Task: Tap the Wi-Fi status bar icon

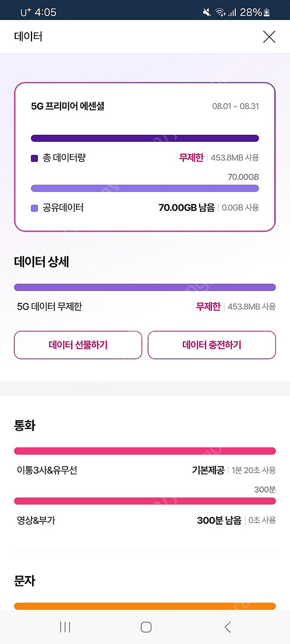Action: tap(220, 12)
